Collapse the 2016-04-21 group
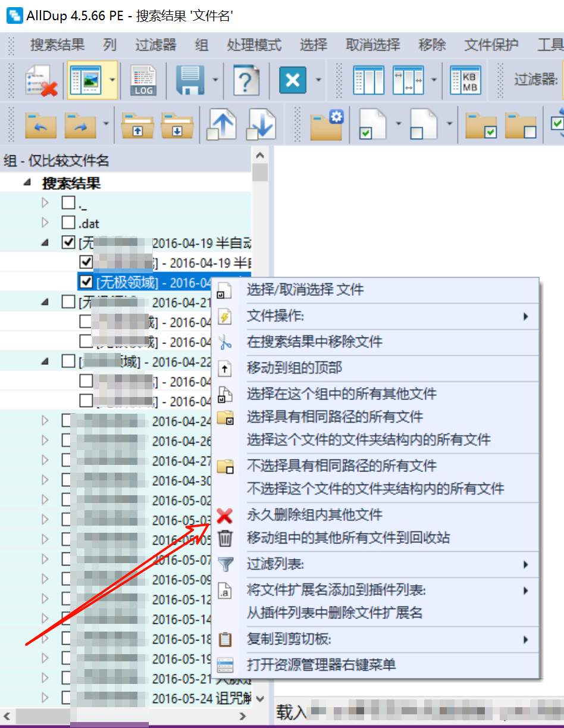 [x=45, y=302]
